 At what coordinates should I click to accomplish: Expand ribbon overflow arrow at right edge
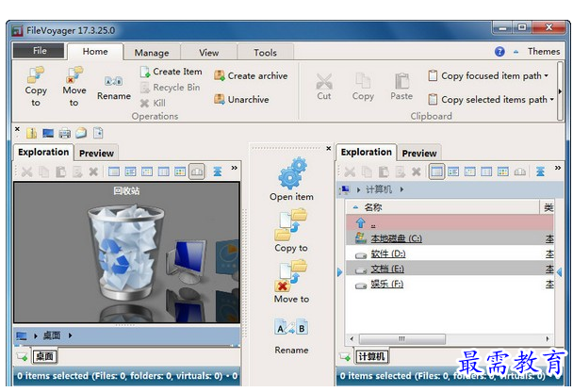[x=560, y=91]
